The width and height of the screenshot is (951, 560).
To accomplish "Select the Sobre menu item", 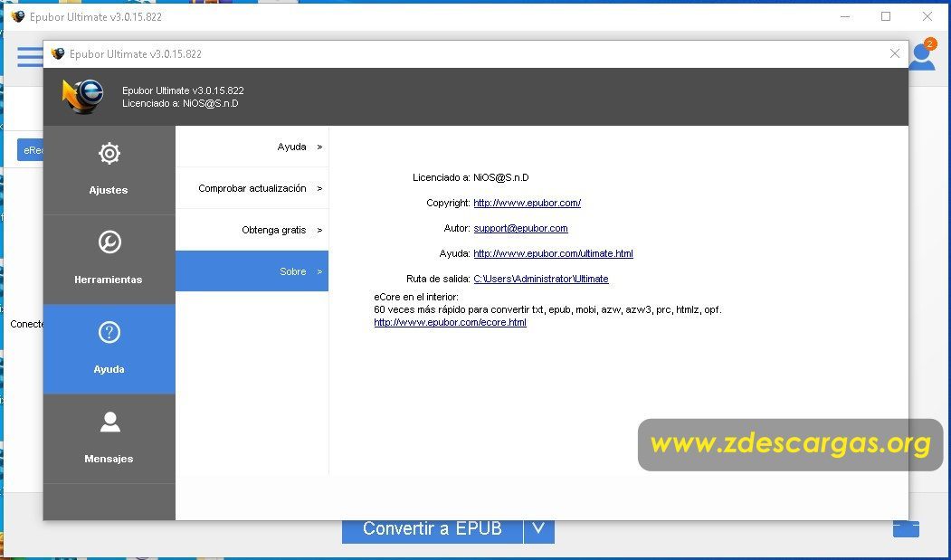I will click(252, 271).
